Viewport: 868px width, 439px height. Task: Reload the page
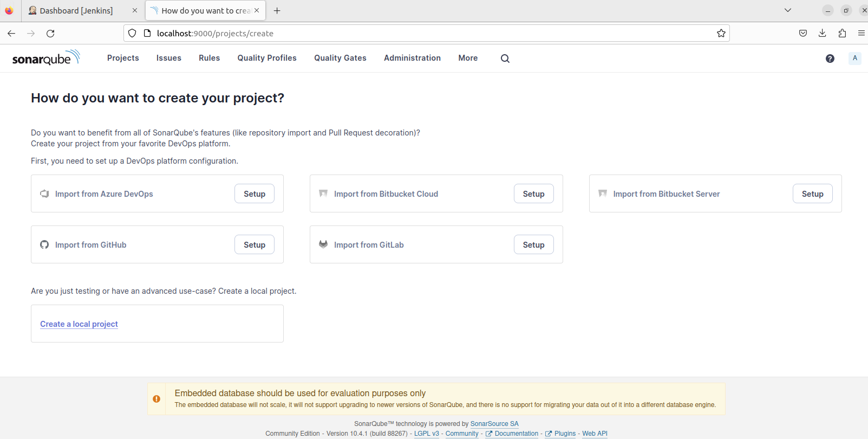click(x=50, y=33)
